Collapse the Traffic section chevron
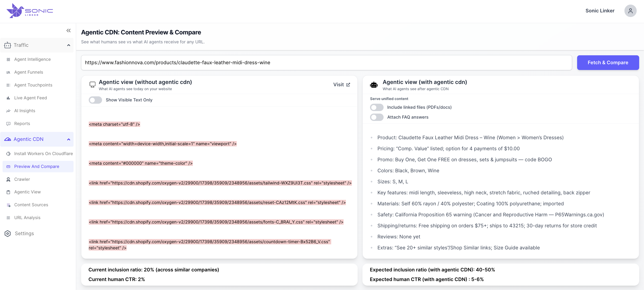644x290 pixels. click(68, 45)
